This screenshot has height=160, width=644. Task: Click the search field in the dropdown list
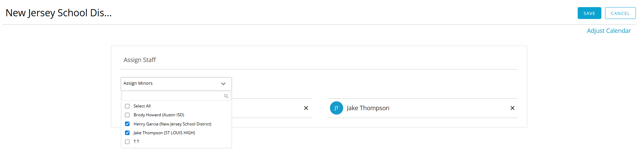pyautogui.click(x=173, y=96)
